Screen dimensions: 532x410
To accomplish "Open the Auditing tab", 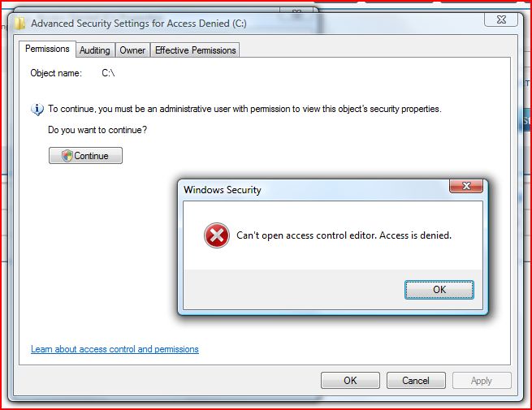I will point(95,50).
